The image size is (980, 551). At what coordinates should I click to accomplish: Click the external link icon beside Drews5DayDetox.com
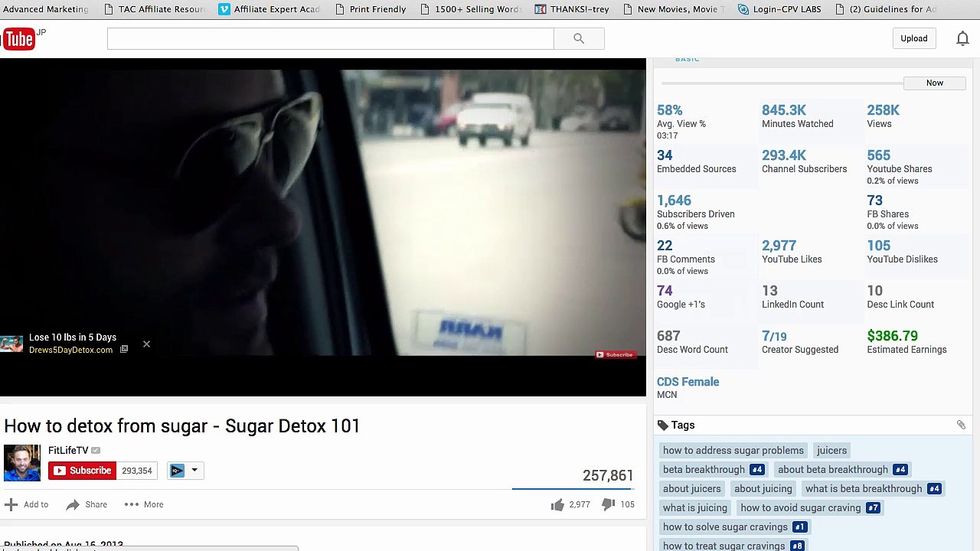123,350
